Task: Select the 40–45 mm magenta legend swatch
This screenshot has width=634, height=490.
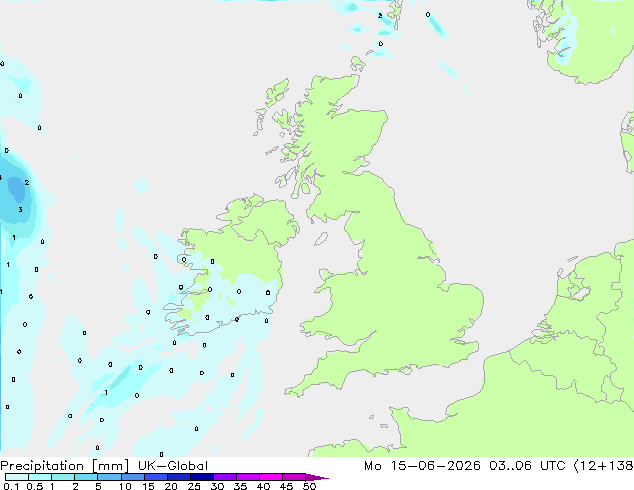Action: click(271, 477)
